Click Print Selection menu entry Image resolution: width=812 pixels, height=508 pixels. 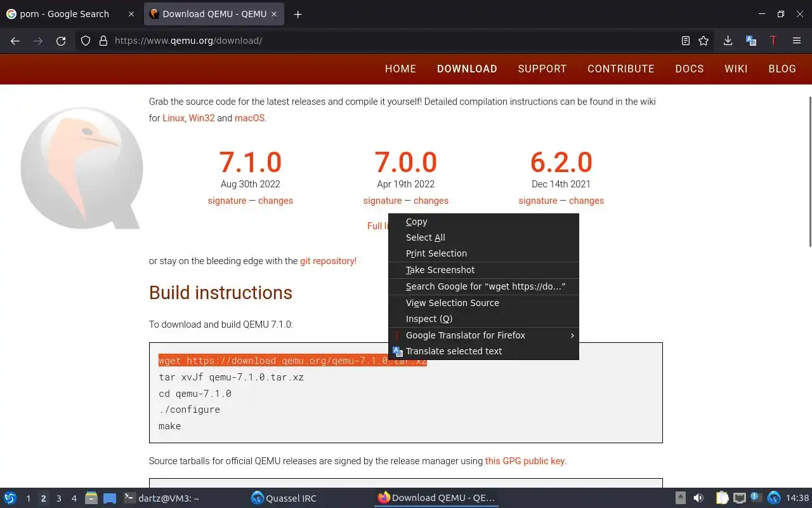pos(483,253)
